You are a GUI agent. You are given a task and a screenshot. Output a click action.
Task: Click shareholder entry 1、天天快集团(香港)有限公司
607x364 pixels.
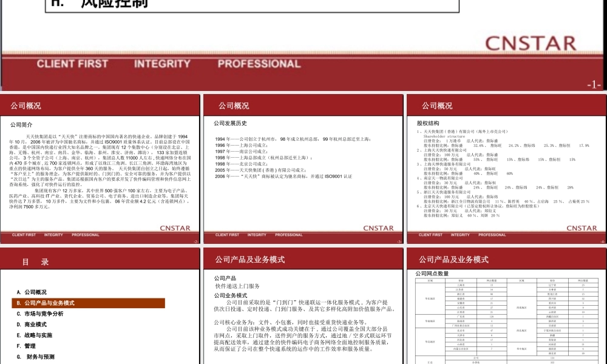point(462,132)
